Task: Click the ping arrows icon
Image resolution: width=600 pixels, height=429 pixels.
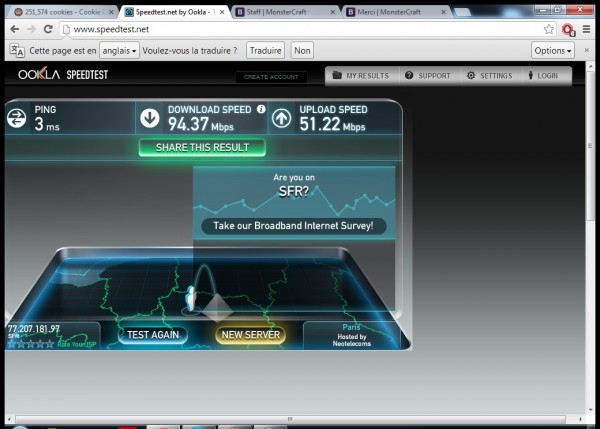Action: point(16,117)
